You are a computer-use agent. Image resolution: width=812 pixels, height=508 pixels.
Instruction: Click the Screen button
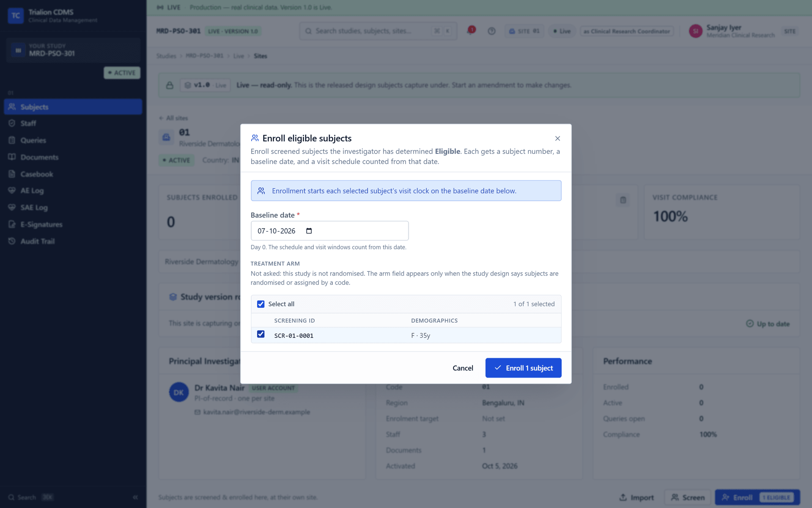[x=688, y=497]
